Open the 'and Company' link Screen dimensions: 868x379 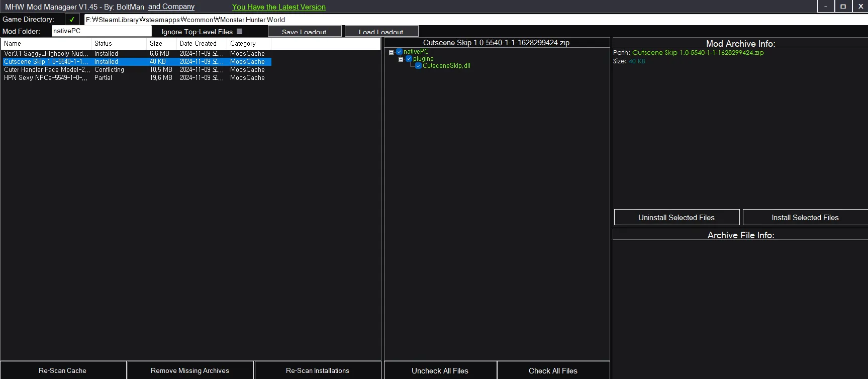coord(171,7)
